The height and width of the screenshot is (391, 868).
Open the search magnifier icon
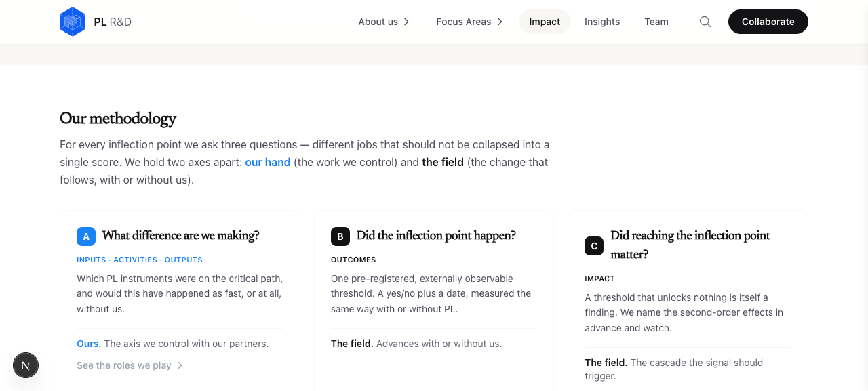[705, 22]
